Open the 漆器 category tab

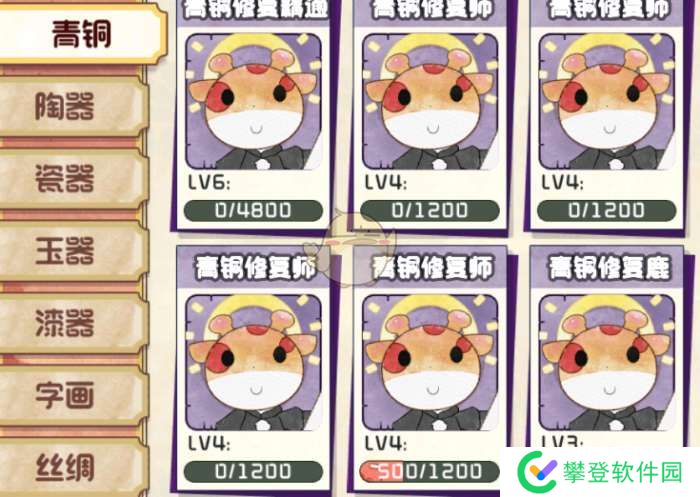pyautogui.click(x=73, y=323)
